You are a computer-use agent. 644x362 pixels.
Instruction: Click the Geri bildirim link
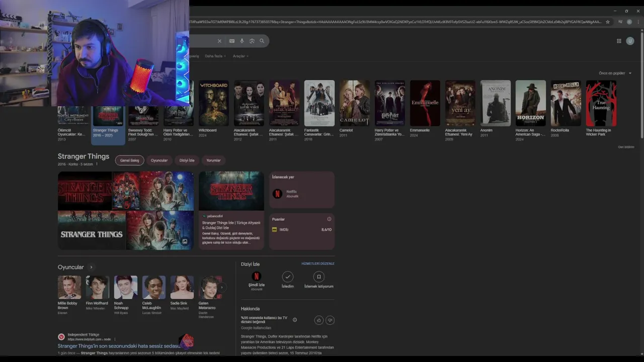[x=626, y=147]
